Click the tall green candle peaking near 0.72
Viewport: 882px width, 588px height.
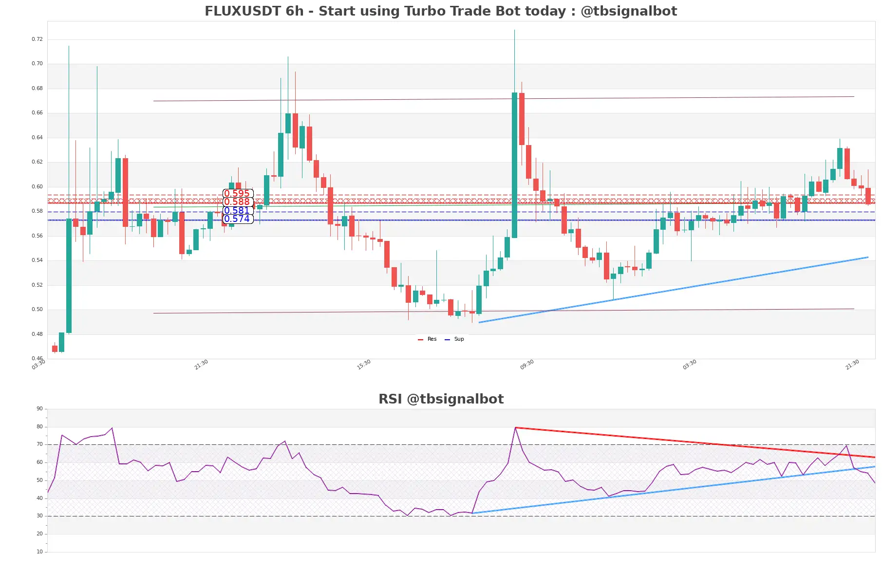point(514,165)
